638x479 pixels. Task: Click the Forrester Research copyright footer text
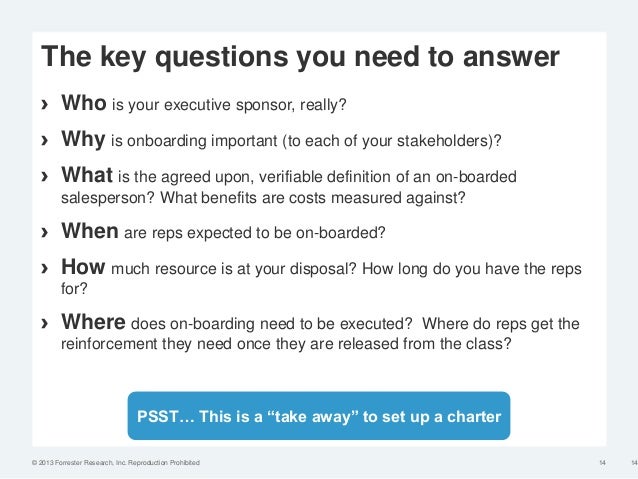(x=115, y=463)
